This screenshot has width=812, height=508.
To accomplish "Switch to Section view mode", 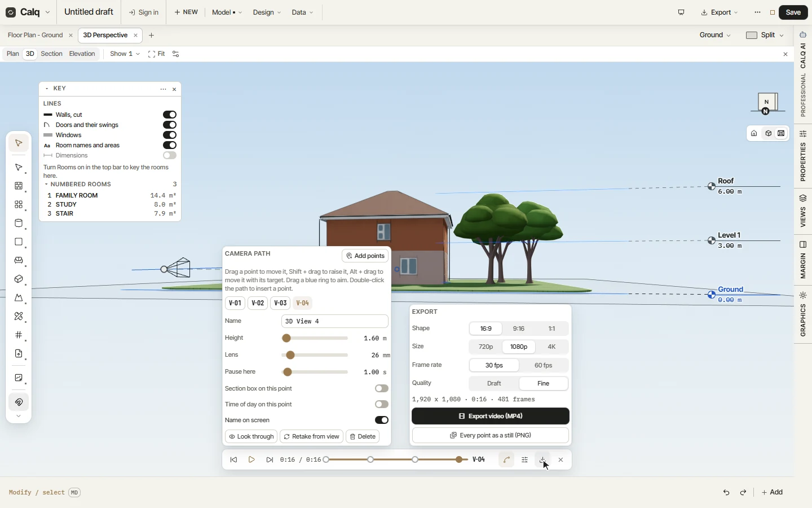I will point(51,54).
